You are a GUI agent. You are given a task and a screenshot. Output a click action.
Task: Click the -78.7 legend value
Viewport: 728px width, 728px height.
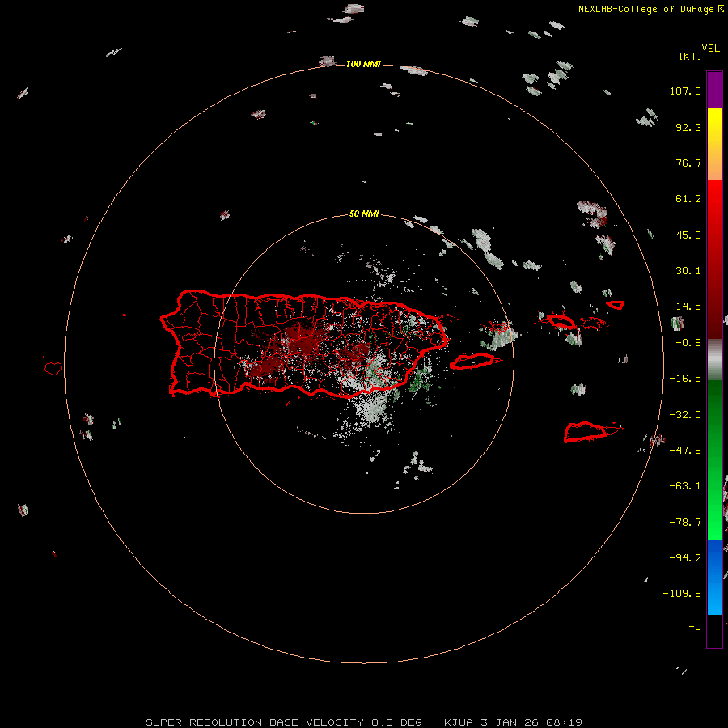[x=685, y=523]
